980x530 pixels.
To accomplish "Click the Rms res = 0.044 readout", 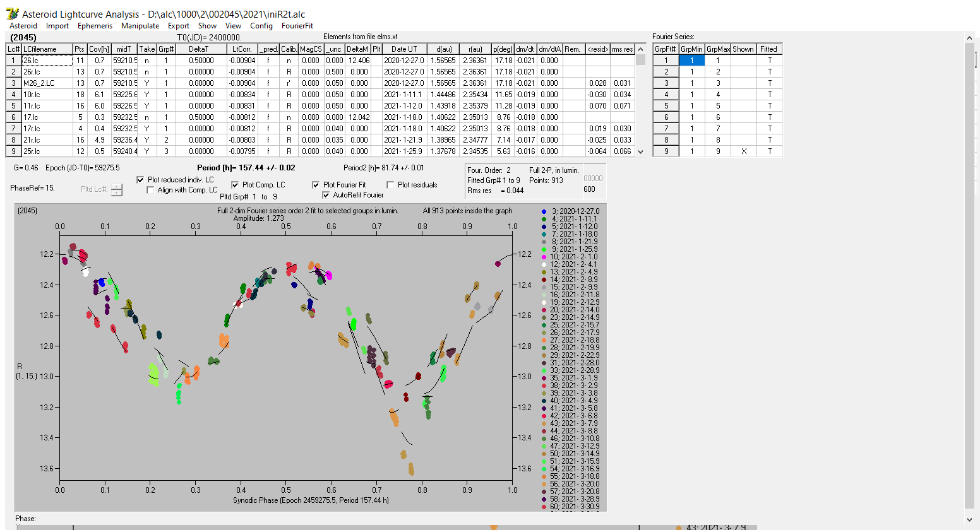I will (495, 191).
